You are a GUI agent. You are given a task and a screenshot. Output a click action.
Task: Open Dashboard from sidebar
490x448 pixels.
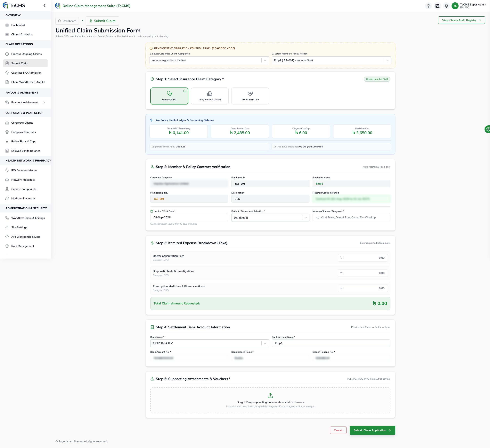click(25, 25)
